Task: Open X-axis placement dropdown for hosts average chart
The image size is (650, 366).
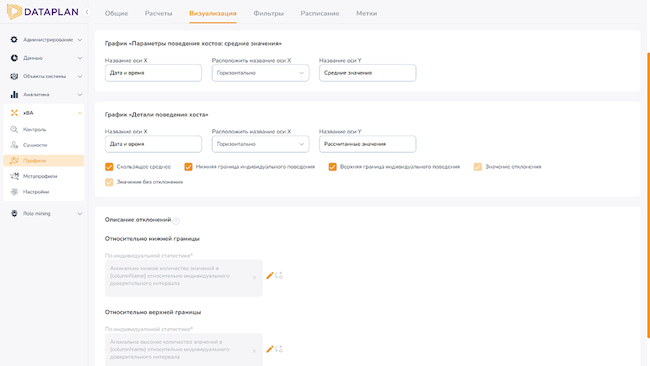Action: pyautogui.click(x=260, y=73)
